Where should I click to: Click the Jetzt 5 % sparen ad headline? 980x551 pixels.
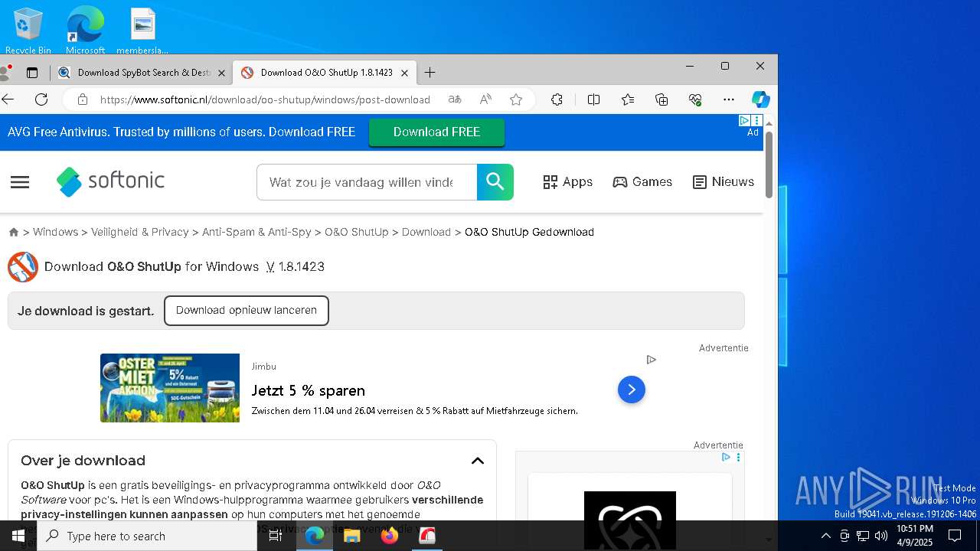point(309,390)
